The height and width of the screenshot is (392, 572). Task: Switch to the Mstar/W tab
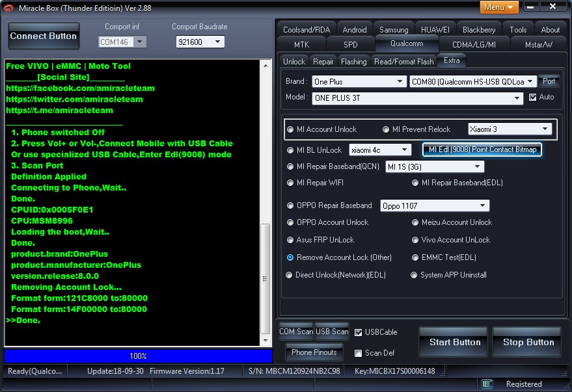coord(538,45)
